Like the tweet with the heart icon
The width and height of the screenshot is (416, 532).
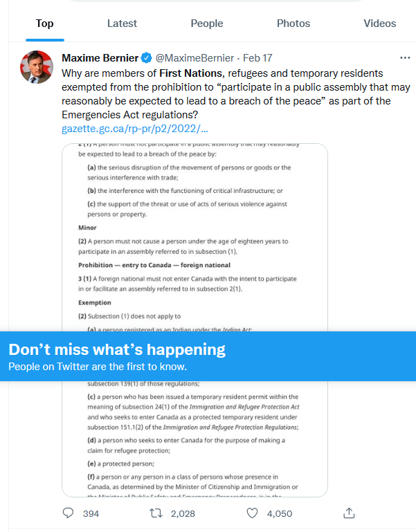(252, 513)
